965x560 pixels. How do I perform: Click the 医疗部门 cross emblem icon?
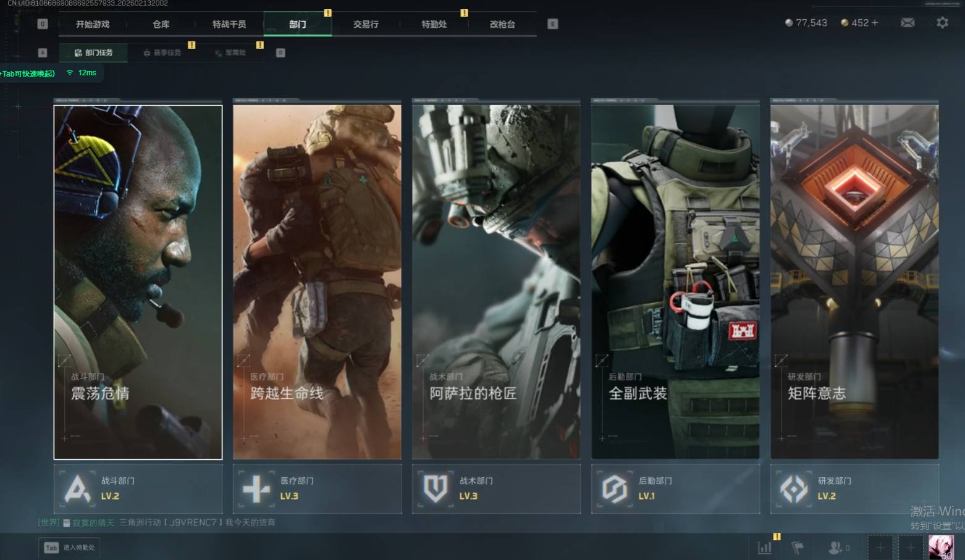pos(256,490)
